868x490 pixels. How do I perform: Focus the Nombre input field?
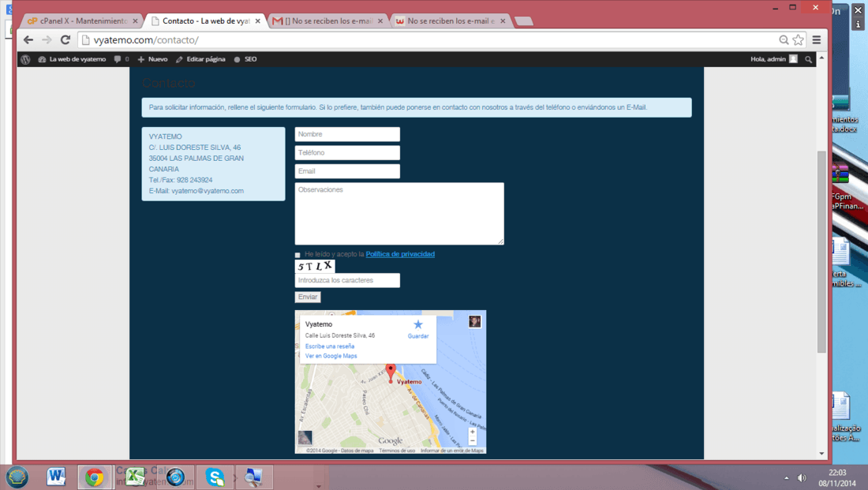[x=347, y=134]
